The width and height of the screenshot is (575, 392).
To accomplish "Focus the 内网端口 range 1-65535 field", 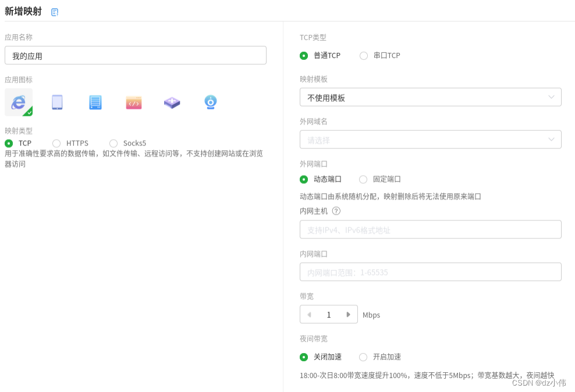I will [x=431, y=272].
